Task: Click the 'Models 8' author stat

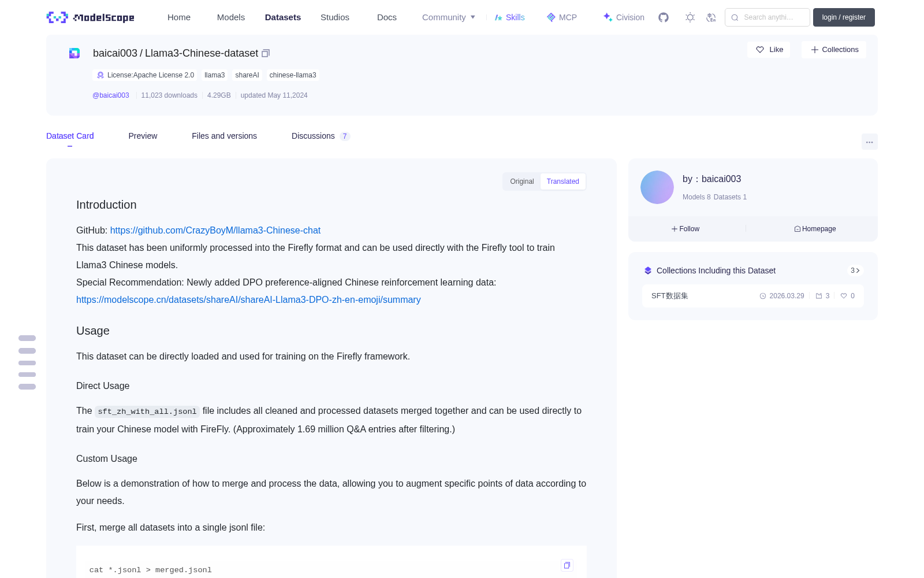Action: pyautogui.click(x=696, y=197)
